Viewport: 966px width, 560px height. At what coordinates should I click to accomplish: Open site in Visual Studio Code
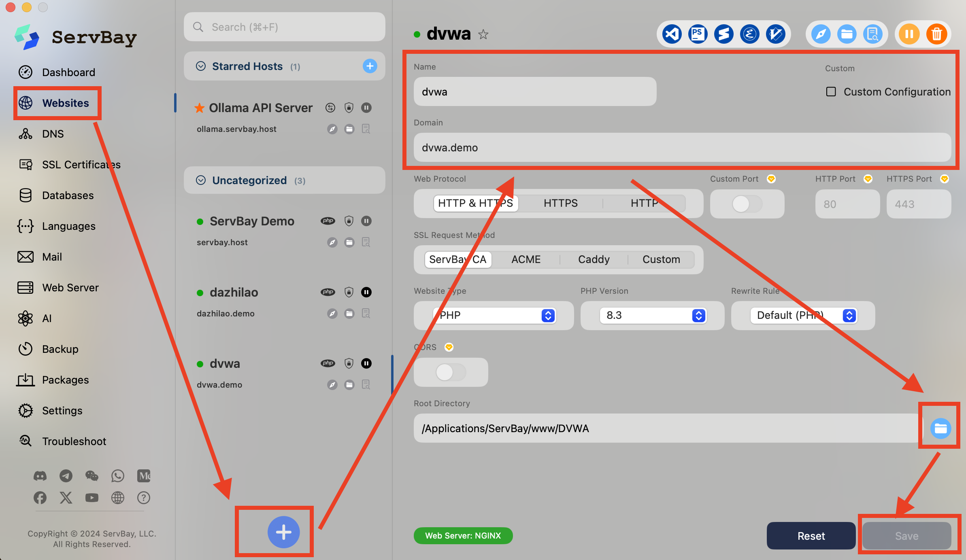[672, 34]
